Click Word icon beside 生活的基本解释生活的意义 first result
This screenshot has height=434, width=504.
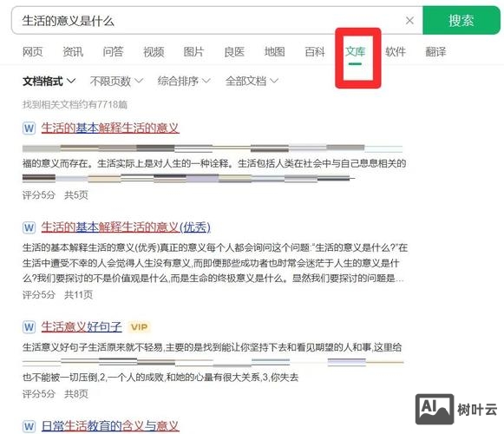tap(29, 128)
